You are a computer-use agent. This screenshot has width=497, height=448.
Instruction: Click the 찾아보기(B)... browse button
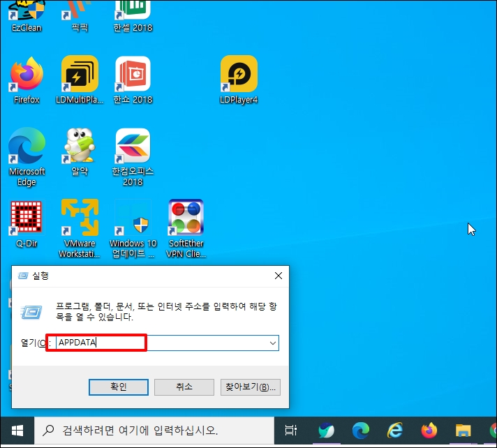click(251, 387)
